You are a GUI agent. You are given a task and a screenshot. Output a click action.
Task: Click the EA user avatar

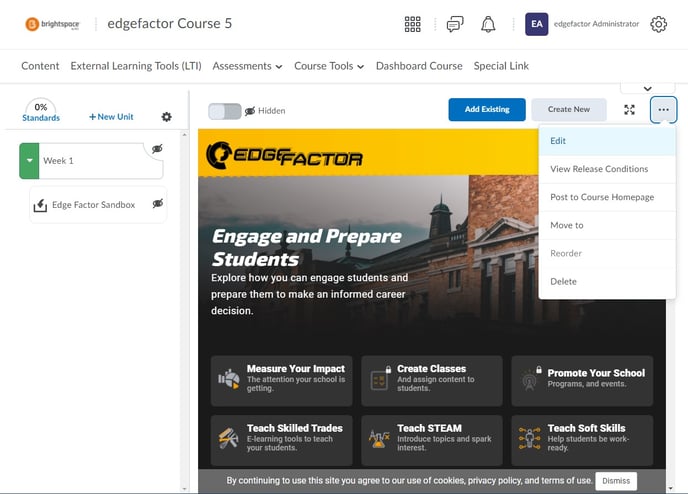click(536, 24)
